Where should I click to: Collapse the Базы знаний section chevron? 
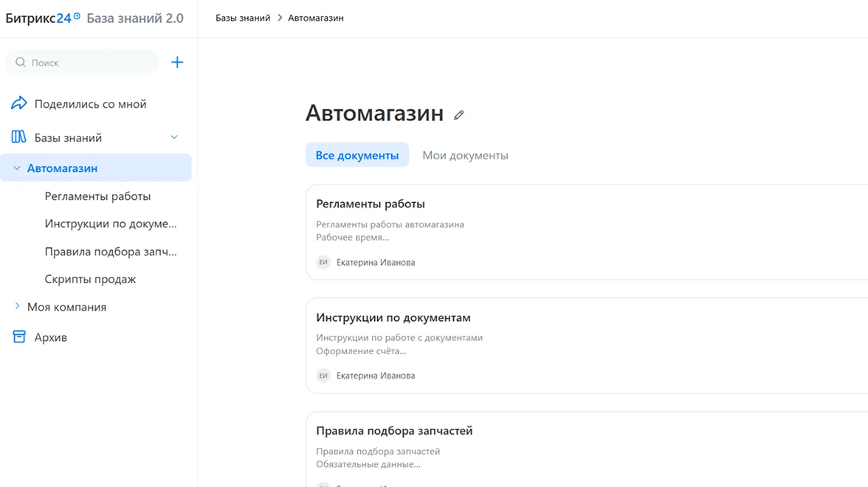pyautogui.click(x=174, y=137)
